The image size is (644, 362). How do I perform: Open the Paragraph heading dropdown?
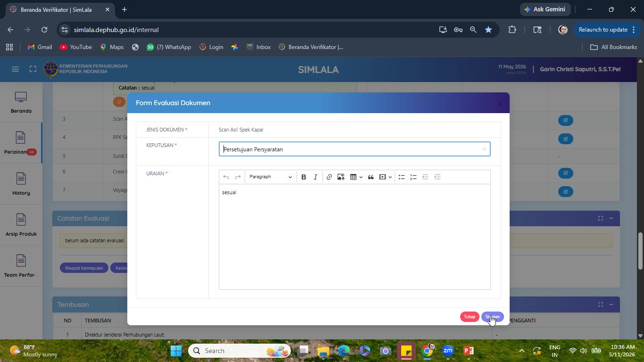271,177
